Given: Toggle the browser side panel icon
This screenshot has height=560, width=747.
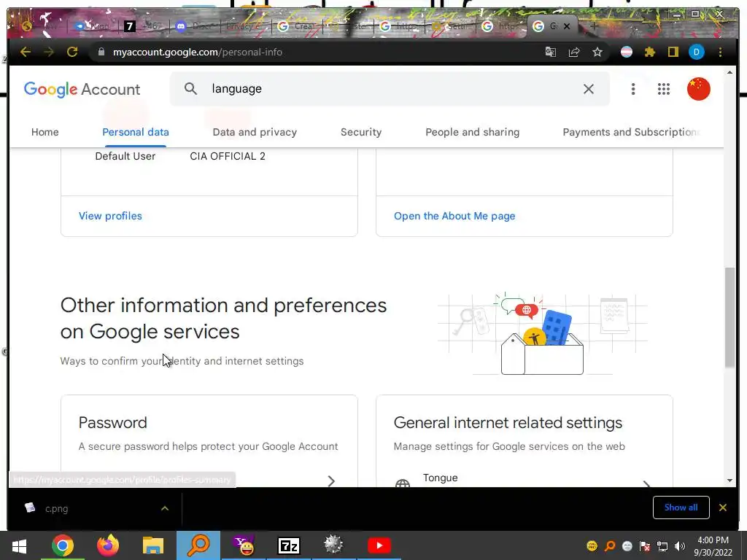Looking at the screenshot, I should [x=673, y=52].
